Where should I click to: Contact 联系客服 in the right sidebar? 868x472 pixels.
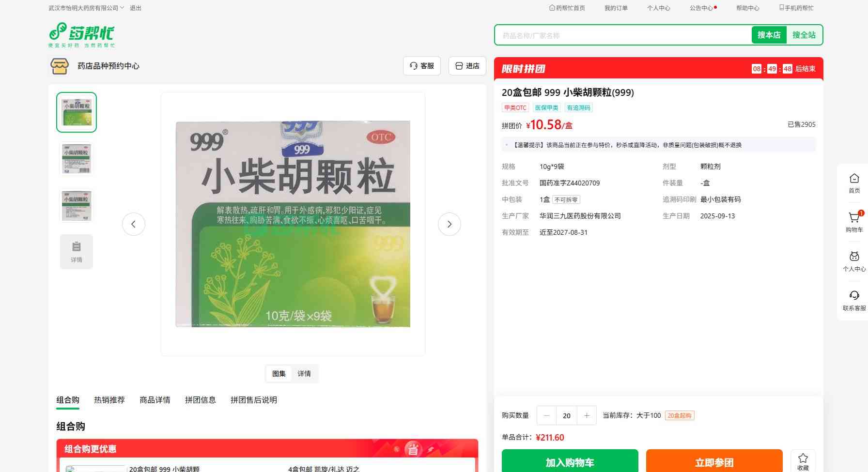[x=854, y=300]
